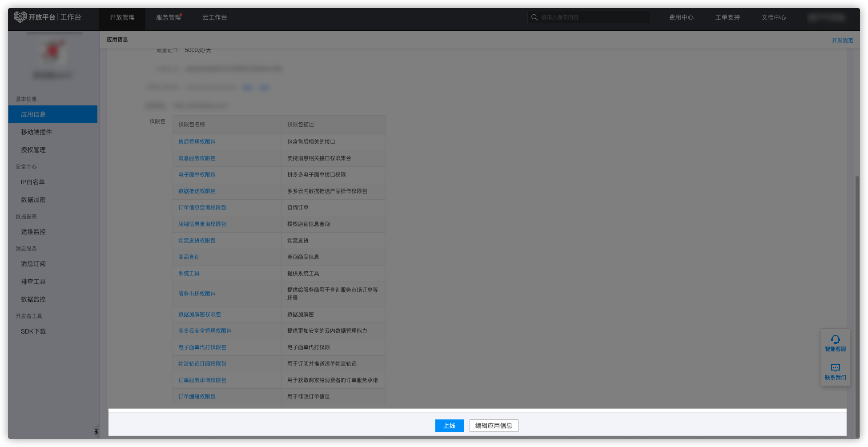The height and width of the screenshot is (447, 868).
Task: Open the 服务管理 tab
Action: (x=169, y=17)
